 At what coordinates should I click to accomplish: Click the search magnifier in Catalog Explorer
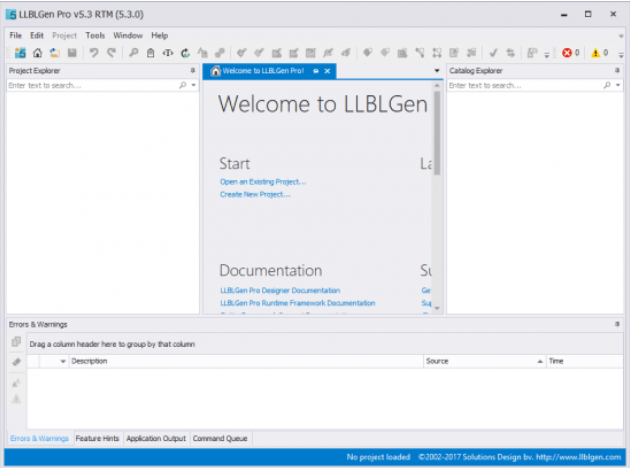(x=607, y=85)
